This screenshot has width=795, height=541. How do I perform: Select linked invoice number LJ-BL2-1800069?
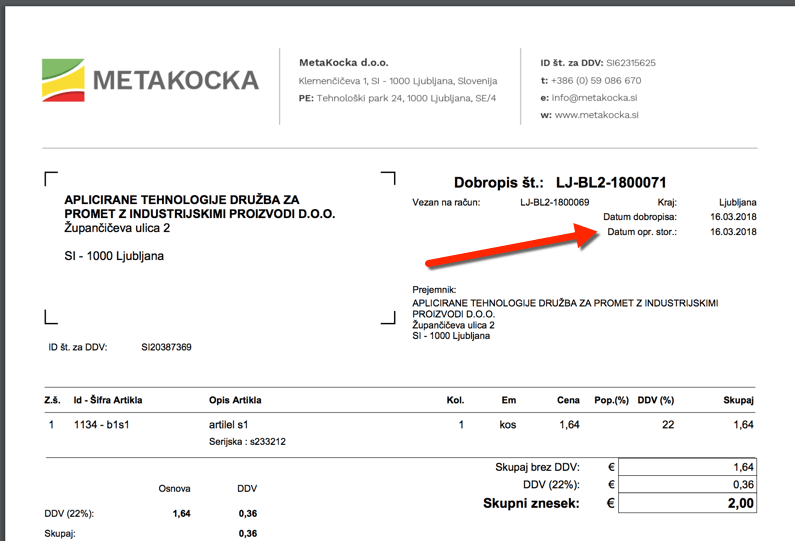coord(555,202)
